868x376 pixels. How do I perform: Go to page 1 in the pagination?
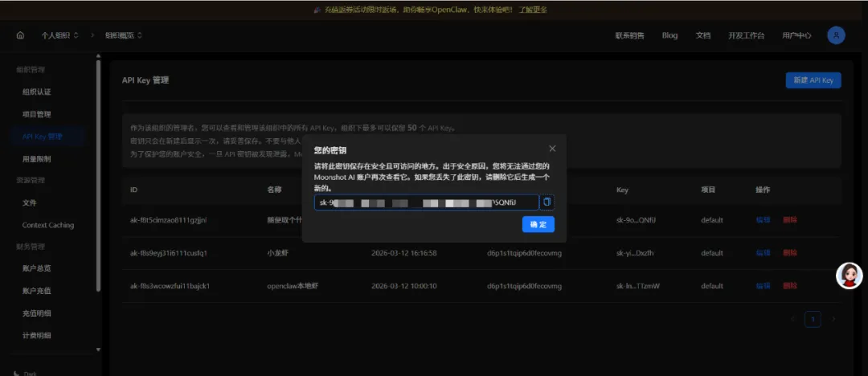pyautogui.click(x=813, y=319)
